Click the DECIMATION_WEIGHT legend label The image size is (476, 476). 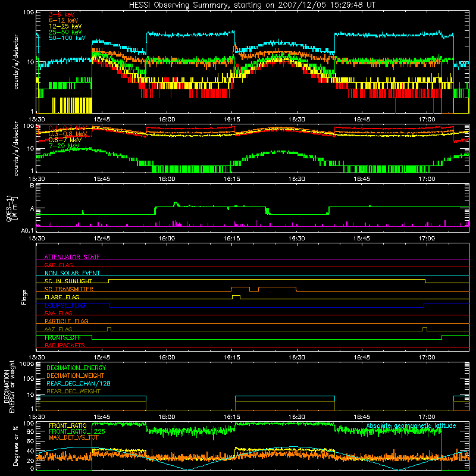pos(76,375)
